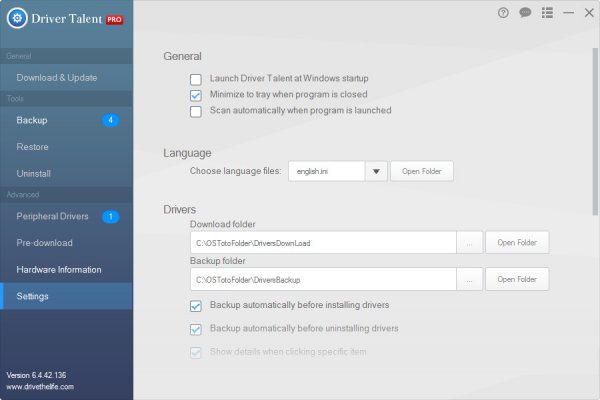Open the main menu list icon

547,13
